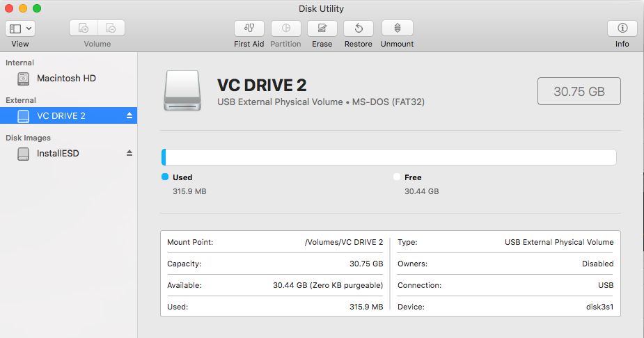
Task: Run First Aid on the drive
Action: pyautogui.click(x=249, y=29)
